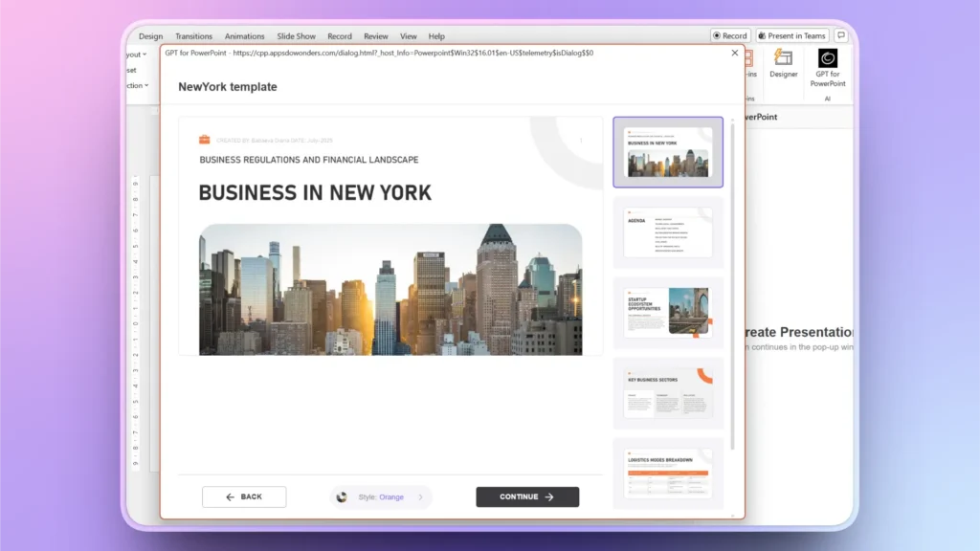The image size is (980, 551).
Task: Switch to the Animations tab
Action: [244, 36]
